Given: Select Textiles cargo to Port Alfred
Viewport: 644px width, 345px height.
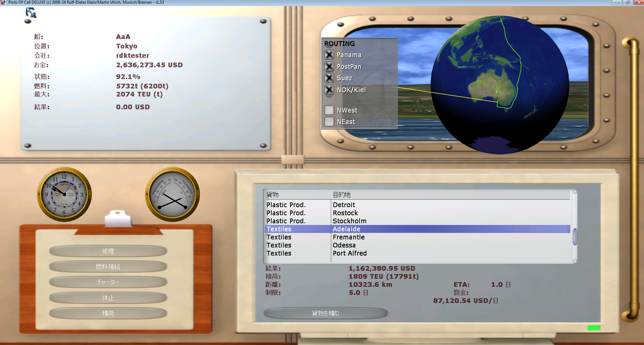Looking at the screenshot, I should coord(417,253).
